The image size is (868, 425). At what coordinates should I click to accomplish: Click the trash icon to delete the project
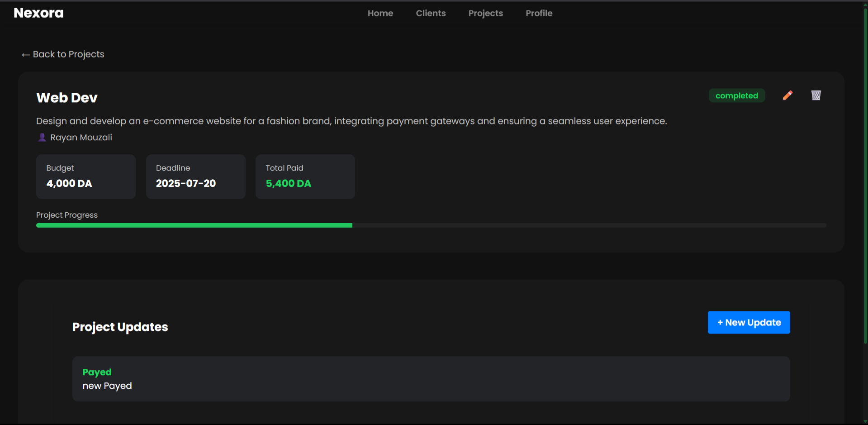click(816, 95)
